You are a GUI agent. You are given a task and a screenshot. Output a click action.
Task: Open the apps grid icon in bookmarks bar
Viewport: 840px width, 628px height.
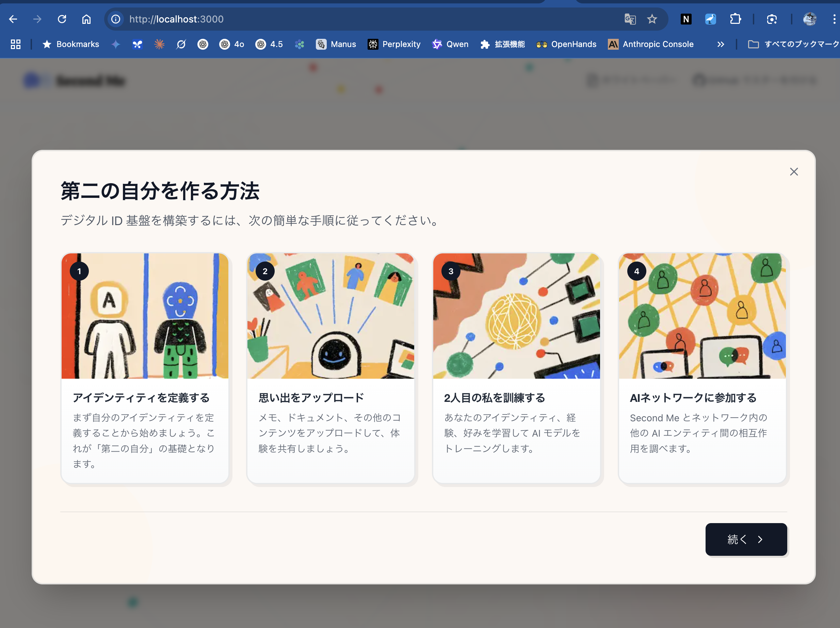click(x=16, y=45)
